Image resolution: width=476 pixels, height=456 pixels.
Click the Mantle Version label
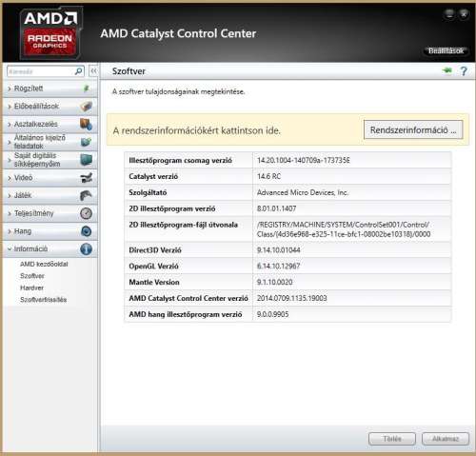pyautogui.click(x=154, y=282)
